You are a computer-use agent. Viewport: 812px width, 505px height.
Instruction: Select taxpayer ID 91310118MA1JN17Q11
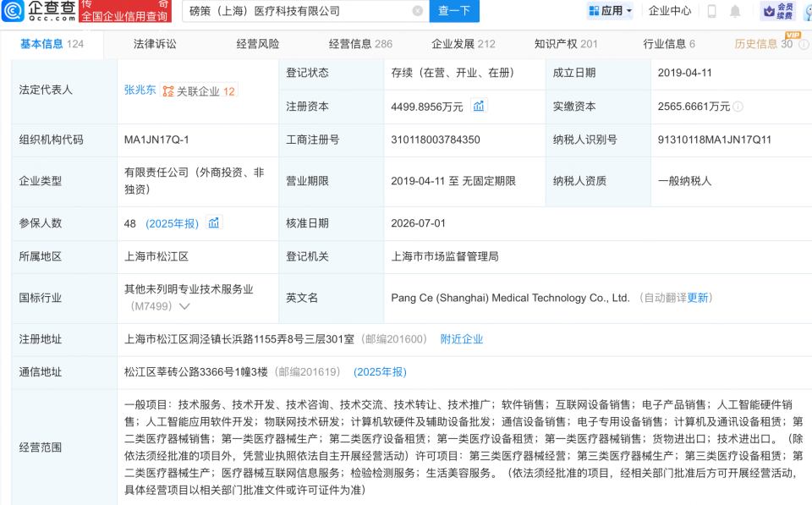tap(715, 140)
